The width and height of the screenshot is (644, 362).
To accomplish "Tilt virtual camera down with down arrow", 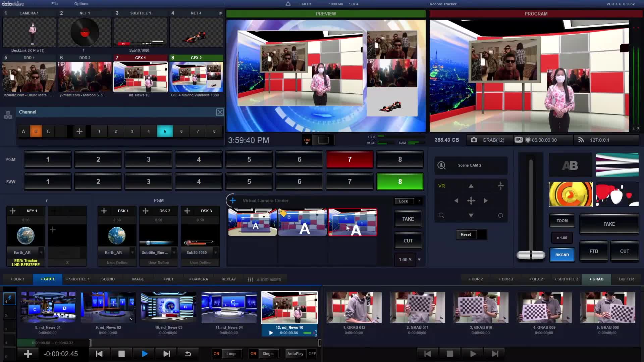I will [x=471, y=215].
